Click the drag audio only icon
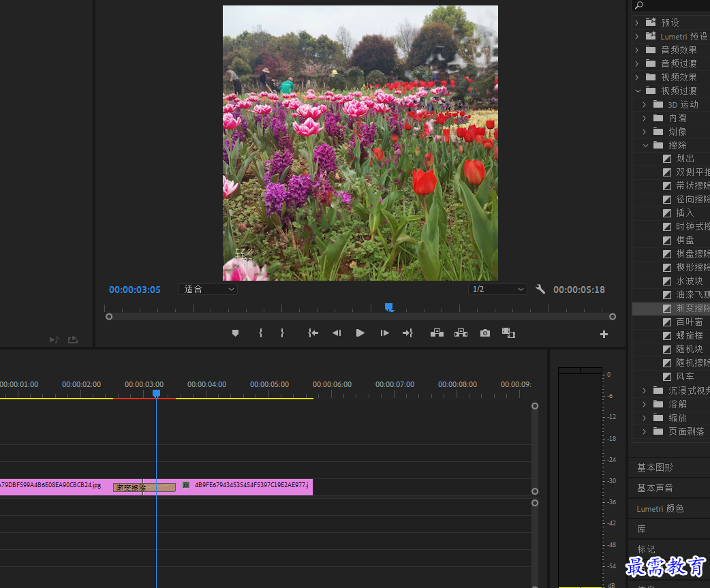Image resolution: width=710 pixels, height=588 pixels. coord(55,339)
